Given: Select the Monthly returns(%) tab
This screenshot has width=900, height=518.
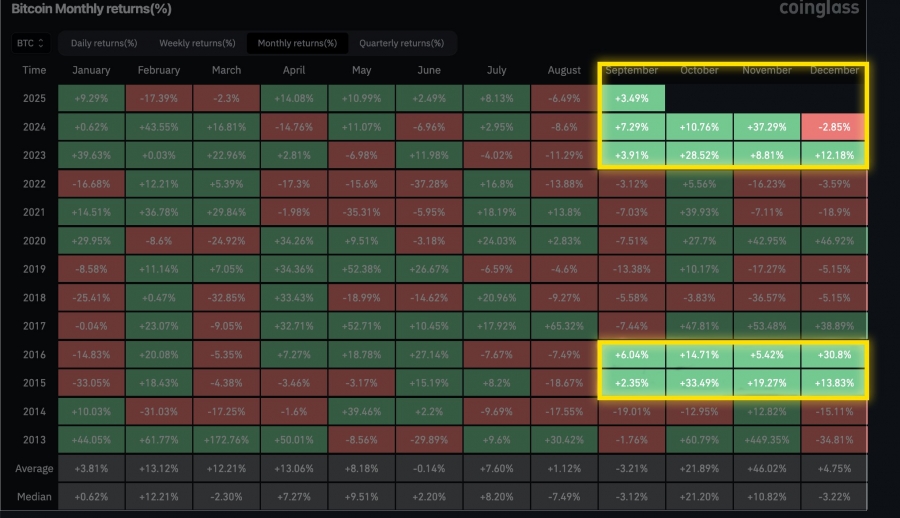Looking at the screenshot, I should click(297, 43).
